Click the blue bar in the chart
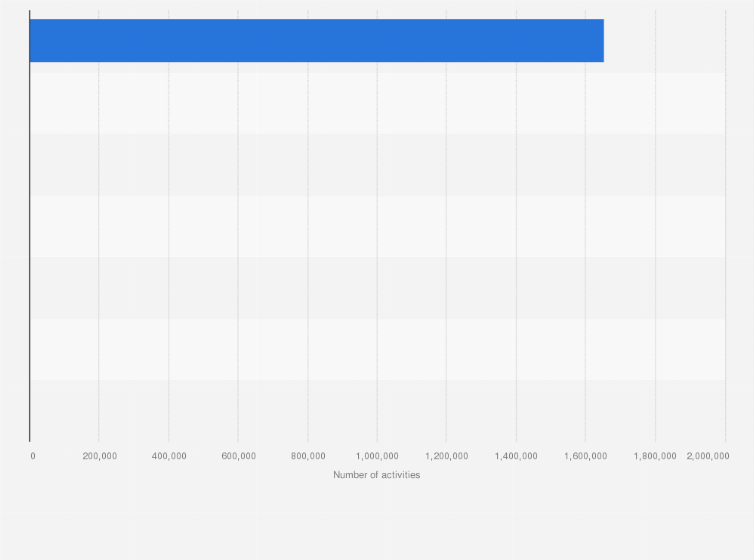This screenshot has width=754, height=560. pos(317,41)
